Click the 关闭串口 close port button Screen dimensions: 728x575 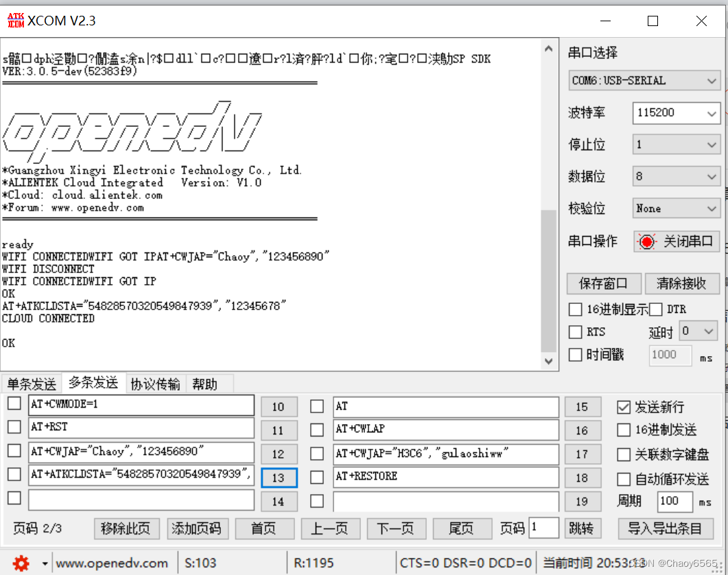pyautogui.click(x=677, y=242)
